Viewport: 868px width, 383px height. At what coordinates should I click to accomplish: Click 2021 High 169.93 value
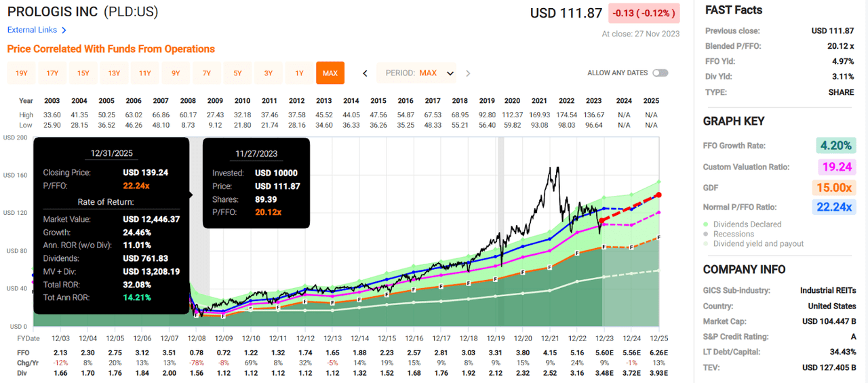pyautogui.click(x=541, y=115)
